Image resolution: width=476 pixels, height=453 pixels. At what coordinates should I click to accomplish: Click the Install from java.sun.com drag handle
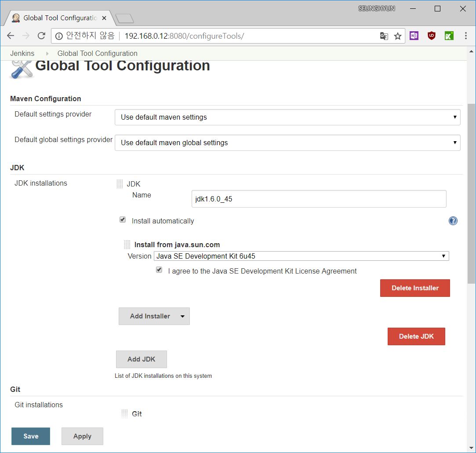click(127, 245)
